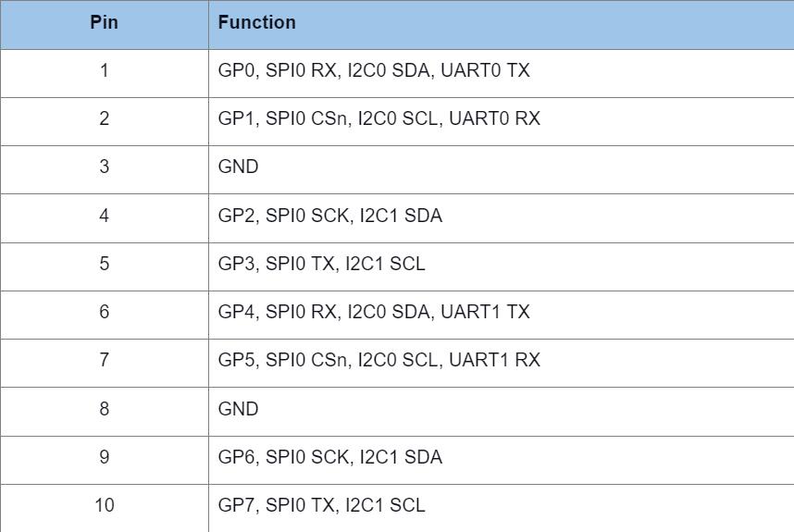The width and height of the screenshot is (794, 532).
Task: Click the GP7 SPI0 TX function cell
Action: point(321,505)
